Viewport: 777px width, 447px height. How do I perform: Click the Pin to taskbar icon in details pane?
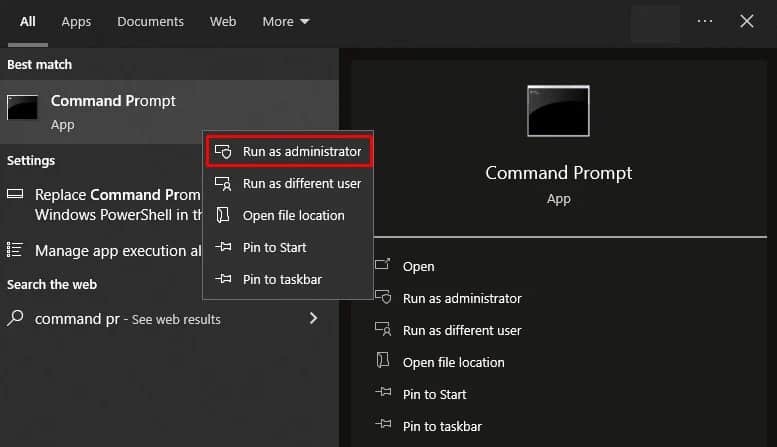click(383, 424)
